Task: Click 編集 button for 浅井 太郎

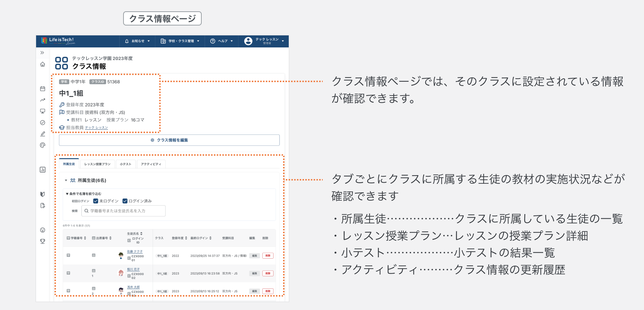Action: click(x=254, y=291)
